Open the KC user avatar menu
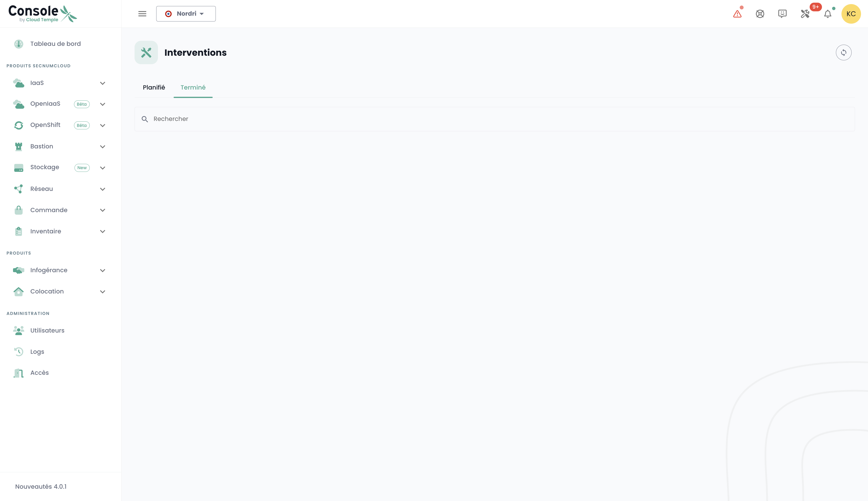This screenshot has width=868, height=501. (x=851, y=14)
